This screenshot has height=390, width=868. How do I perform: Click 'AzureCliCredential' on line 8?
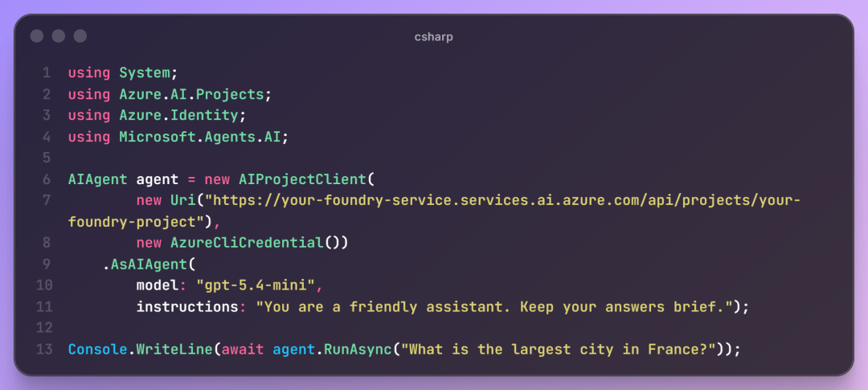click(x=247, y=243)
